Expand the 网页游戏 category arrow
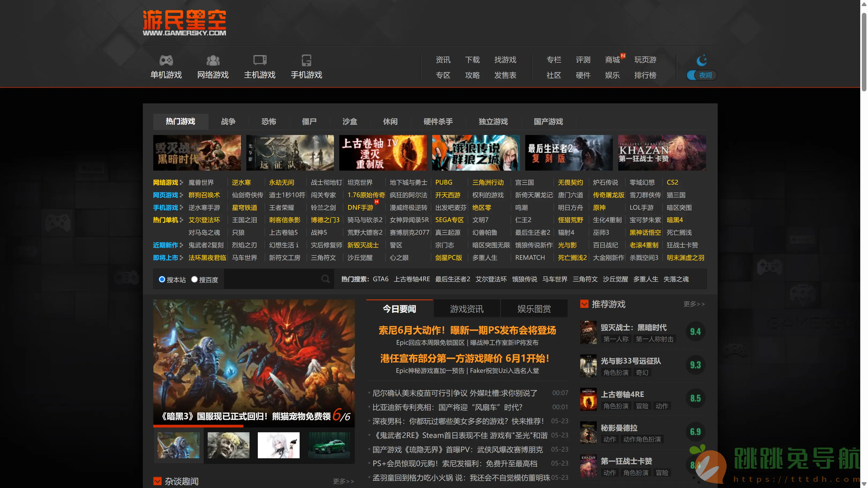Viewport: 868px width, 488px height. point(181,195)
